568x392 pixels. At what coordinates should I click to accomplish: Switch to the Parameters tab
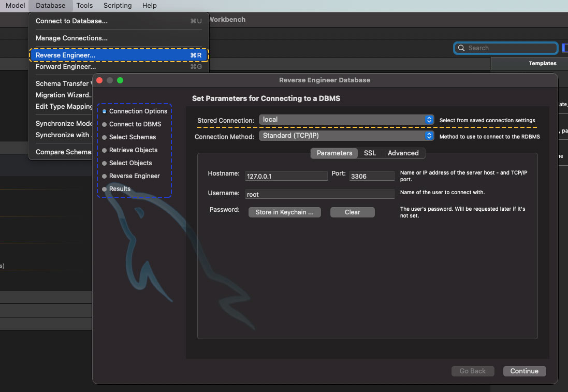(334, 153)
